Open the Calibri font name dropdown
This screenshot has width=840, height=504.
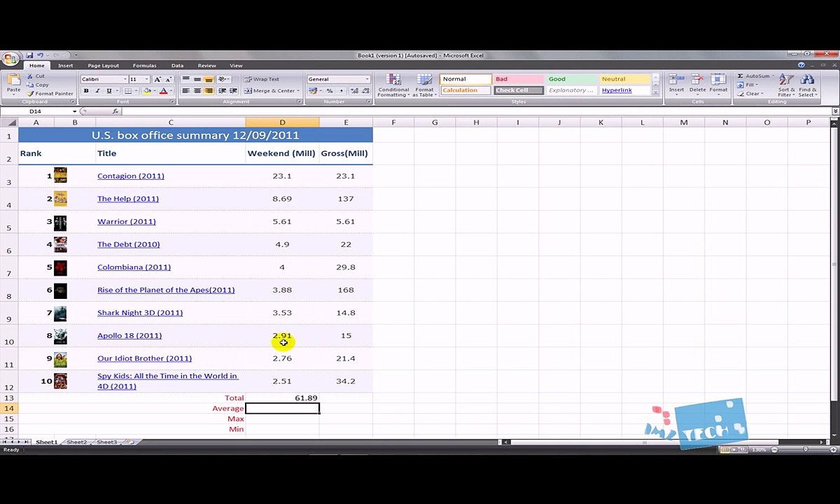coord(125,79)
